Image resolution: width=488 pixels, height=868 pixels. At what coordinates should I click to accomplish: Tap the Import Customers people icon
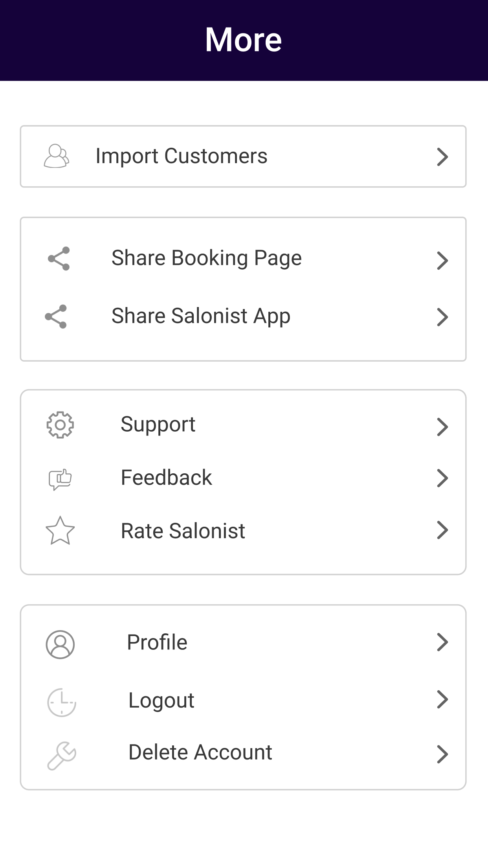[x=57, y=156]
